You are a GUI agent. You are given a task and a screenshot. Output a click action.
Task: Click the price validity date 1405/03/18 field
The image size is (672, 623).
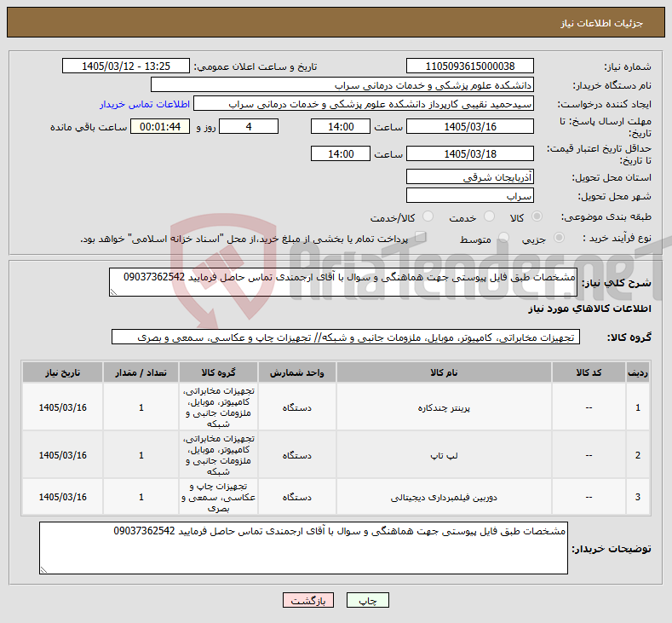(x=469, y=153)
